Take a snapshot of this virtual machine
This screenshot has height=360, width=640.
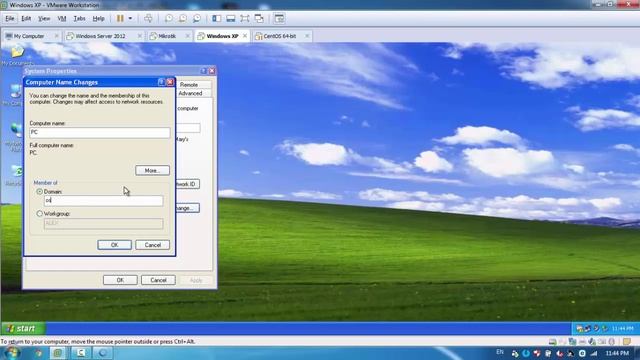point(169,18)
